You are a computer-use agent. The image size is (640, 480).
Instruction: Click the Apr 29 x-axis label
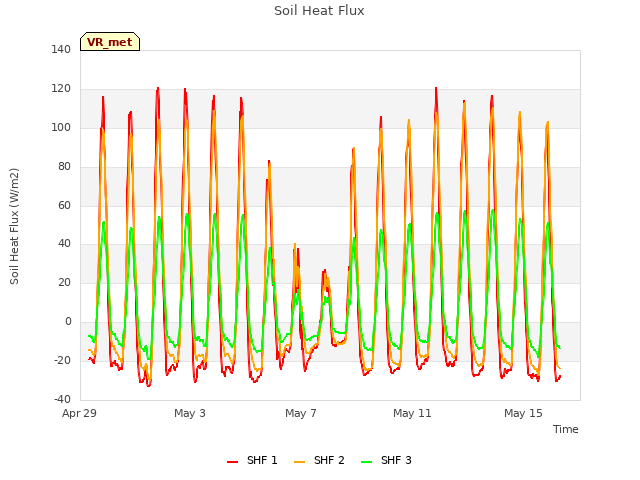click(80, 413)
